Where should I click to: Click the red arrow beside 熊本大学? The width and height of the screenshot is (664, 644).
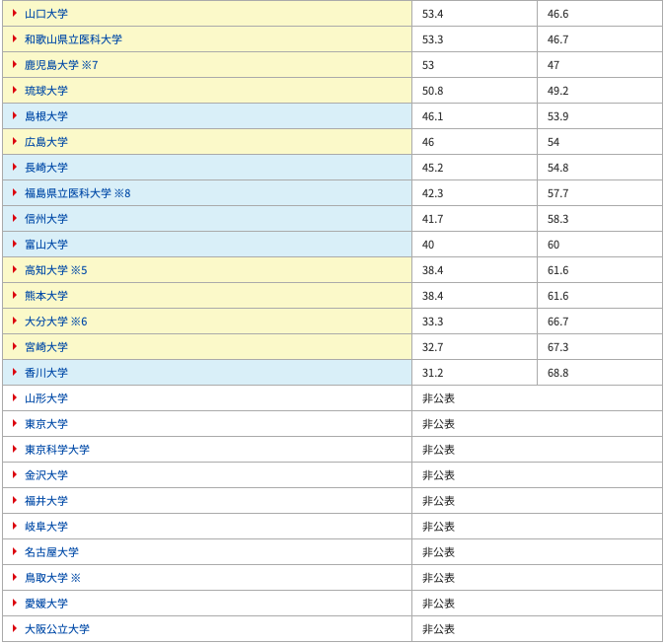point(15,295)
